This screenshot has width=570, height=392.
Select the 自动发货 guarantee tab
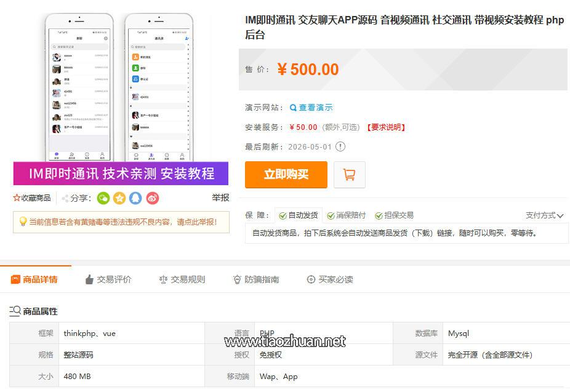299,215
